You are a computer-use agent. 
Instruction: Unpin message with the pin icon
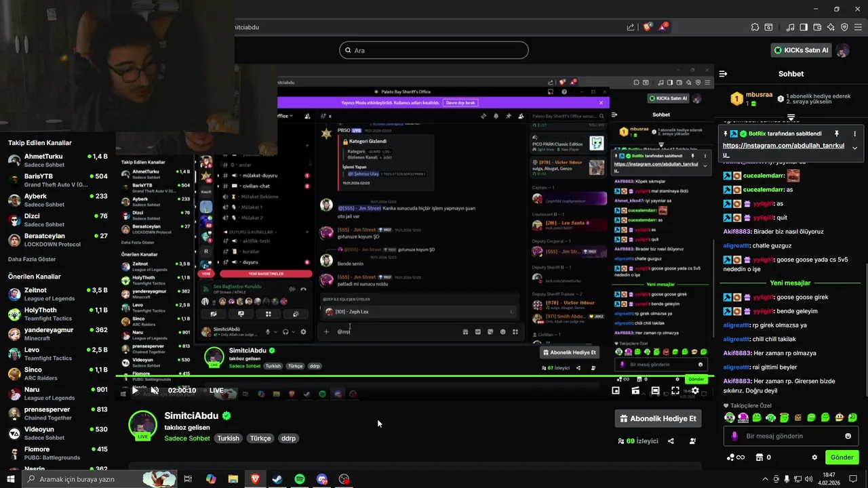(x=837, y=134)
